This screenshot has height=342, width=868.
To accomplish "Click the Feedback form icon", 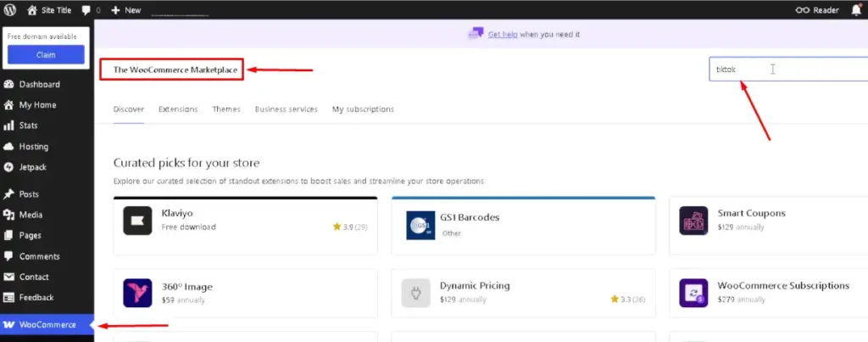I will [x=8, y=297].
